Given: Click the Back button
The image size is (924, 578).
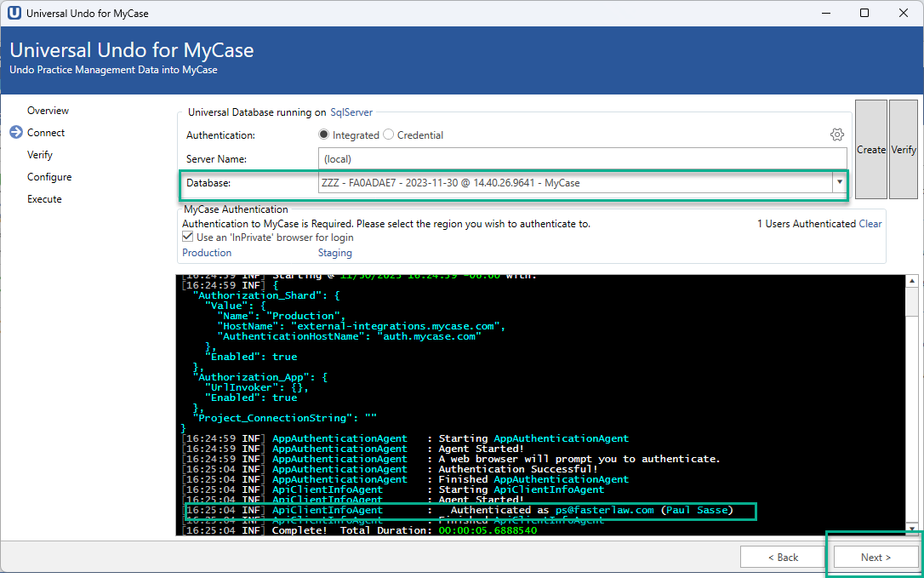Looking at the screenshot, I should pos(783,557).
